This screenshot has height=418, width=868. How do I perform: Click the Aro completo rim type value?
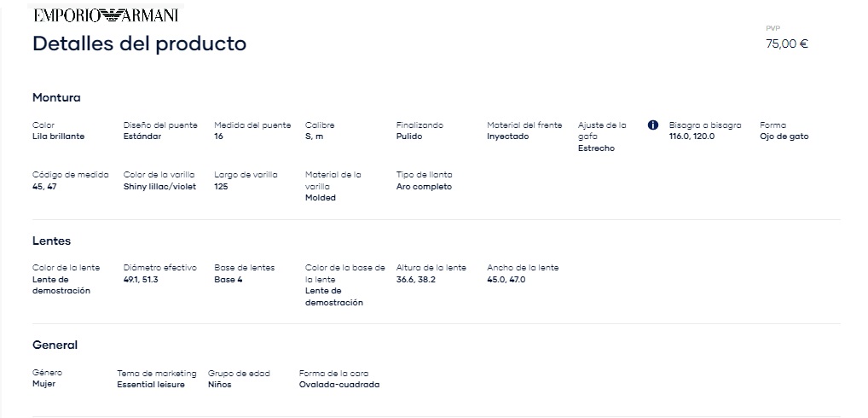[x=424, y=187]
